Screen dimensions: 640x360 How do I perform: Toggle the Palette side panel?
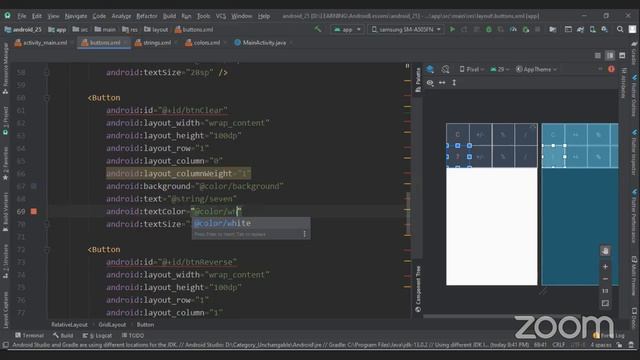(418, 80)
